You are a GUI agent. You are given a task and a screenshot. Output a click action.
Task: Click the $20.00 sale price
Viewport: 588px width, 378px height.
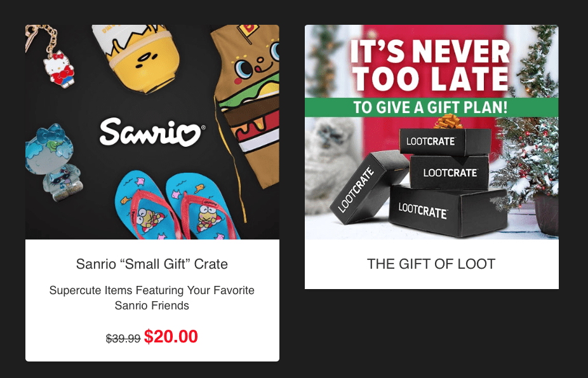point(171,336)
